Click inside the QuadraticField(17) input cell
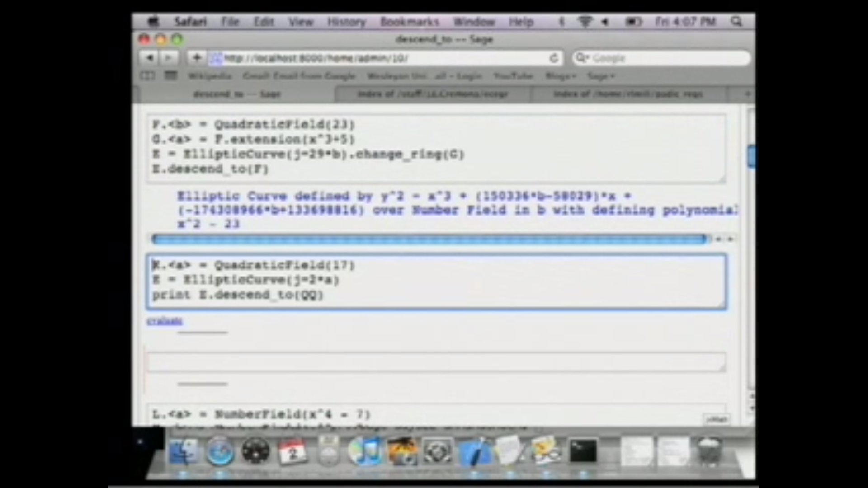The width and height of the screenshot is (868, 488). pyautogui.click(x=434, y=280)
